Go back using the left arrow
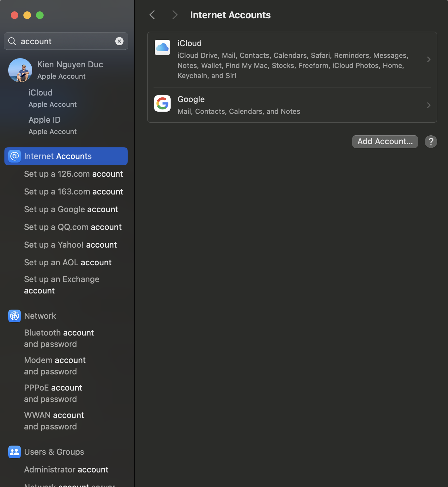The height and width of the screenshot is (487, 448). tap(152, 15)
